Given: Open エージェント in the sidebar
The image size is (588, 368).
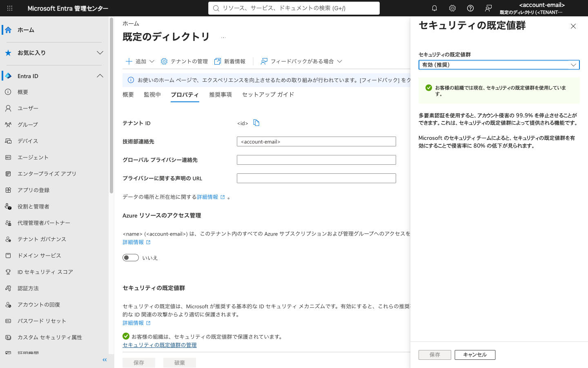Looking at the screenshot, I should pyautogui.click(x=54, y=157).
